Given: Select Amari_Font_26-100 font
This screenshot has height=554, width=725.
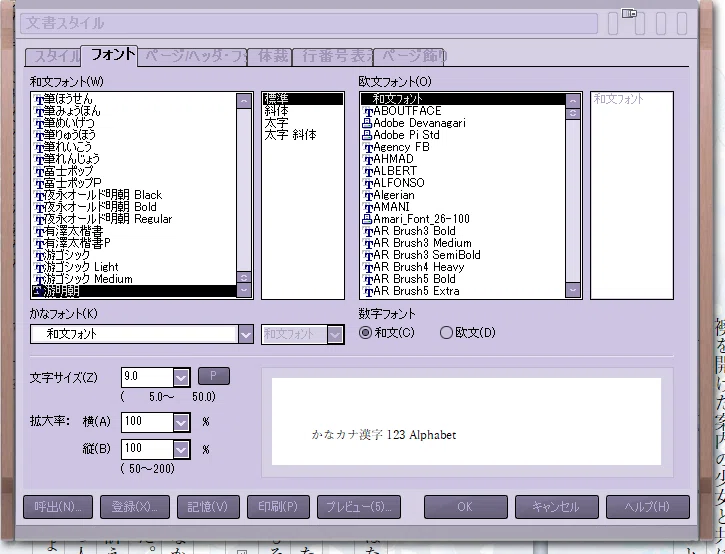Looking at the screenshot, I should (x=463, y=219).
